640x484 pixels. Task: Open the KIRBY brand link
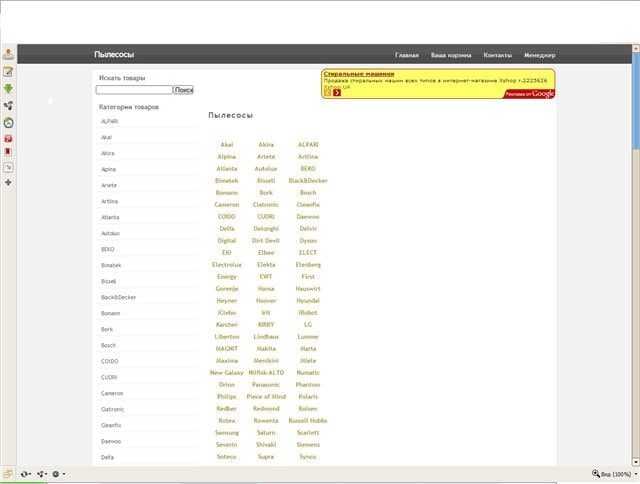click(266, 325)
